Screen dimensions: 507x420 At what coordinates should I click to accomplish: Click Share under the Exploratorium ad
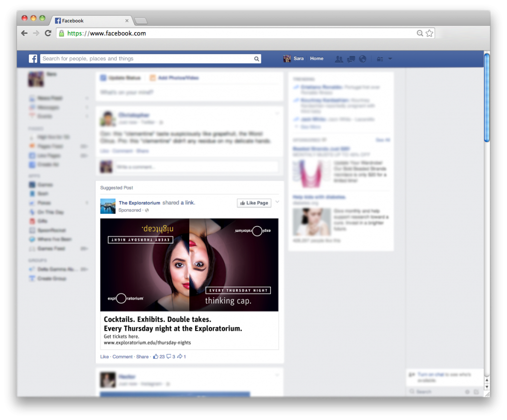click(142, 357)
